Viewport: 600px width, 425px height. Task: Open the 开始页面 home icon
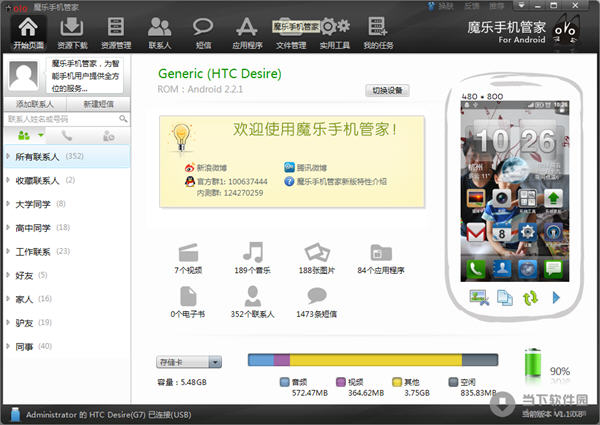(28, 33)
